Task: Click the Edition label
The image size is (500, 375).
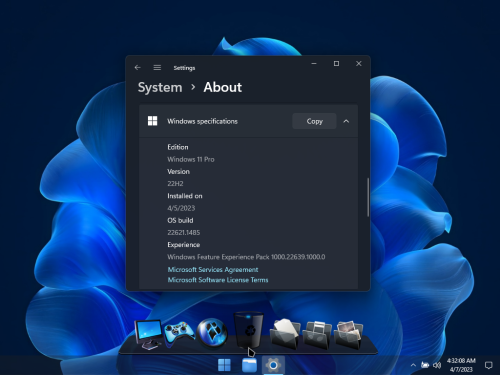Action: coord(178,147)
